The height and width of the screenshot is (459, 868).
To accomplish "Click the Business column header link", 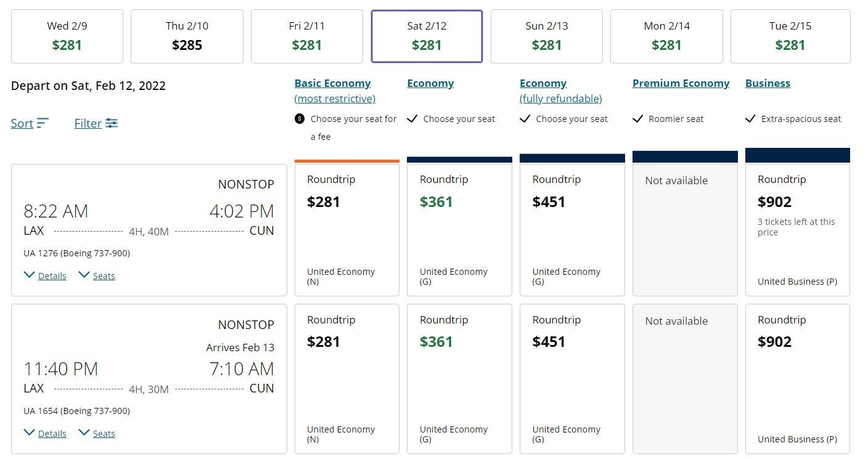I will [x=768, y=83].
